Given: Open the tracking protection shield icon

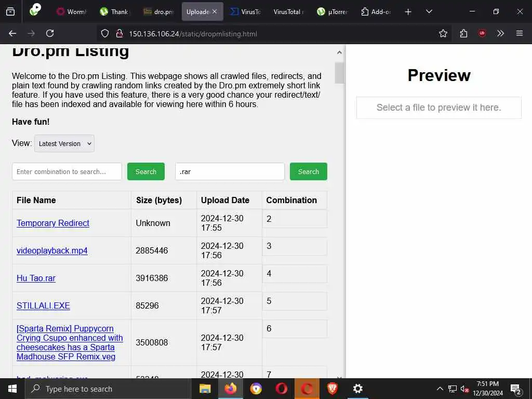Looking at the screenshot, I should [x=105, y=33].
